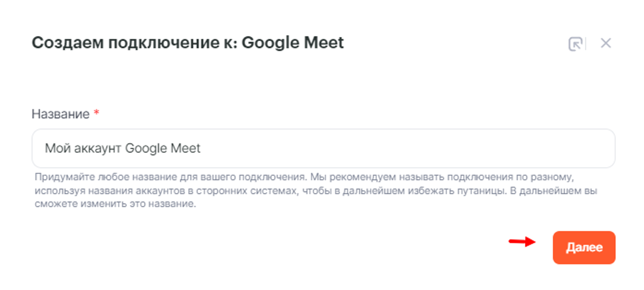The height and width of the screenshot is (290, 644).
Task: Click the minimize-dialog arrow icon
Action: 575,44
